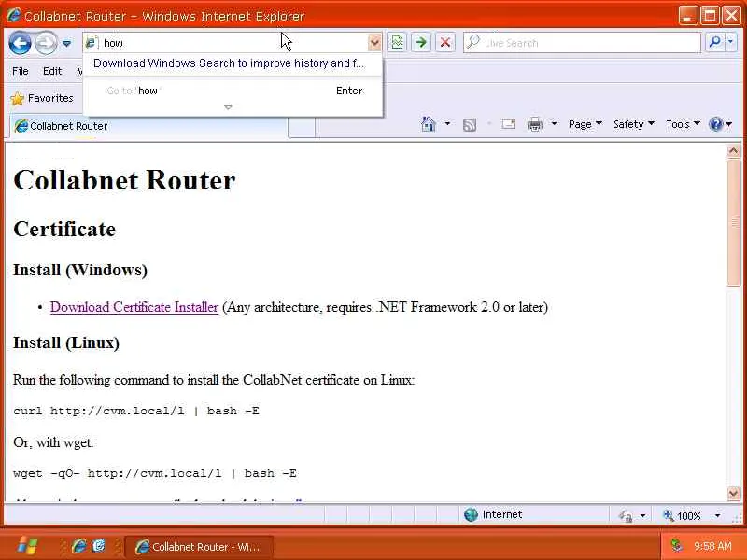Open the File menu
The width and height of the screenshot is (747, 560).
[x=21, y=72]
